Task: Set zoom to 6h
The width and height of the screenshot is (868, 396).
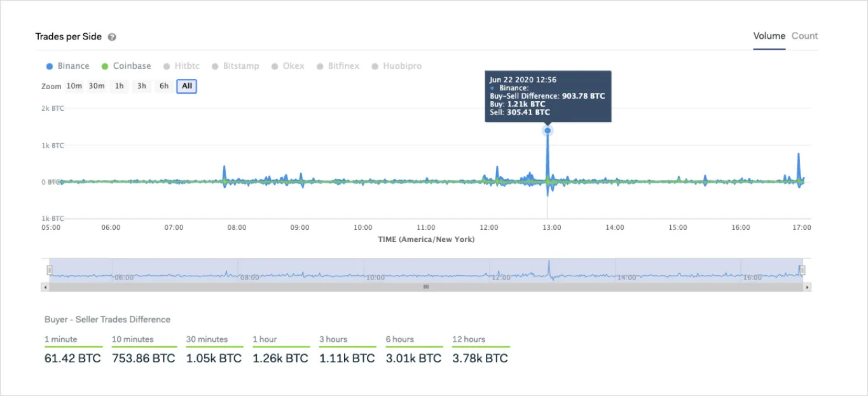Action: (164, 86)
